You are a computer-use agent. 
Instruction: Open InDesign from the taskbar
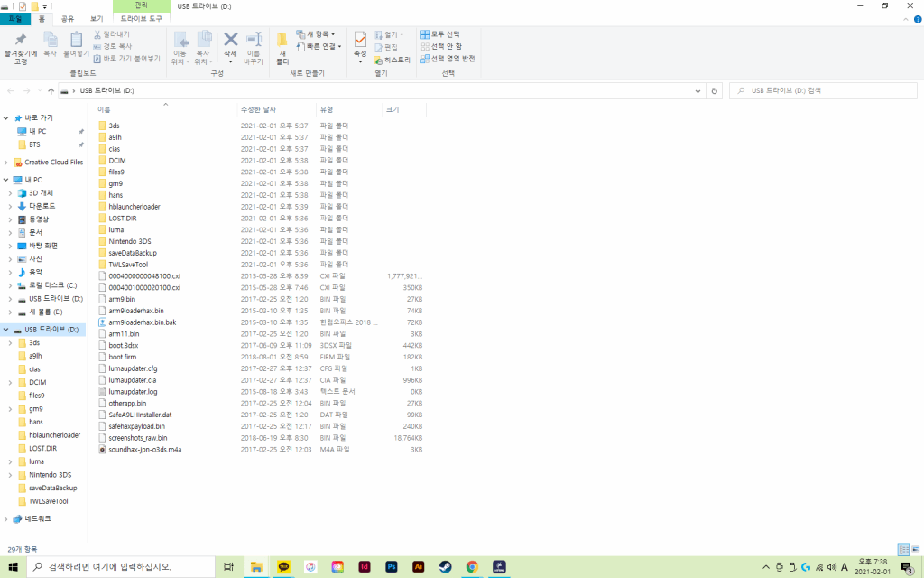click(x=365, y=567)
